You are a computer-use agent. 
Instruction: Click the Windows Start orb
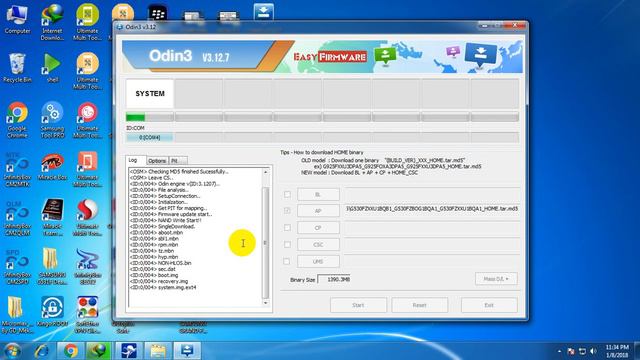[12, 351]
